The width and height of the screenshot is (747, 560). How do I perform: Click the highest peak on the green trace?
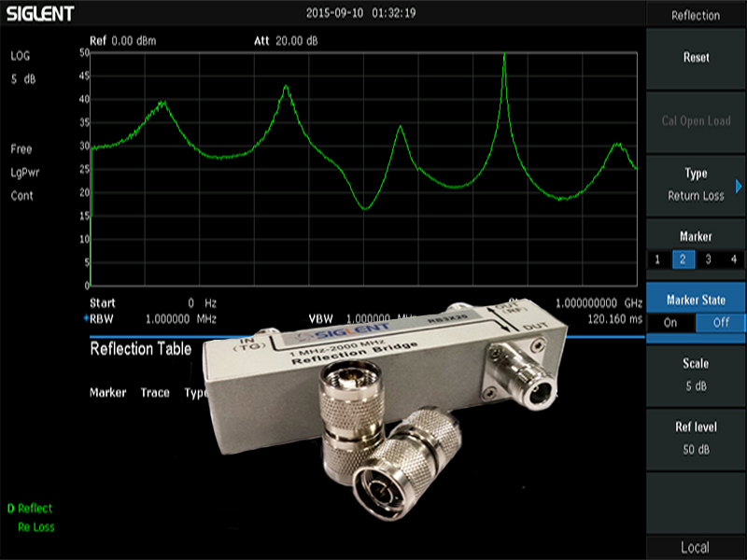point(504,54)
